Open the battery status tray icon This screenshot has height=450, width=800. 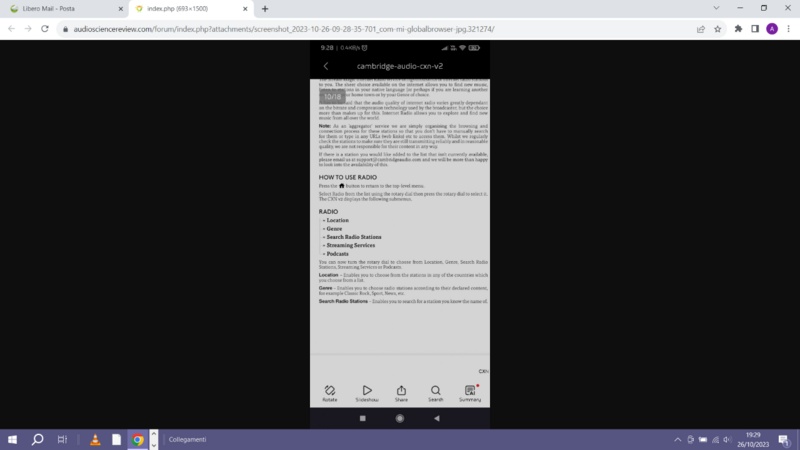(x=703, y=439)
